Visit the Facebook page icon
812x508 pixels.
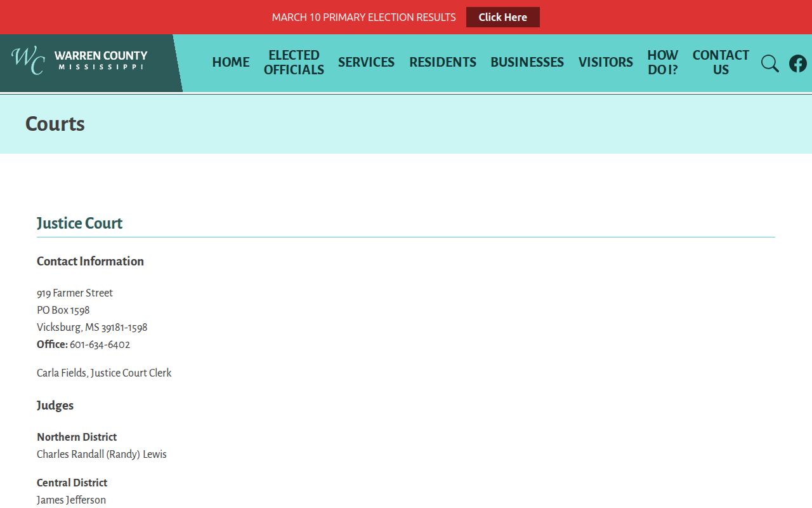tap(798, 63)
